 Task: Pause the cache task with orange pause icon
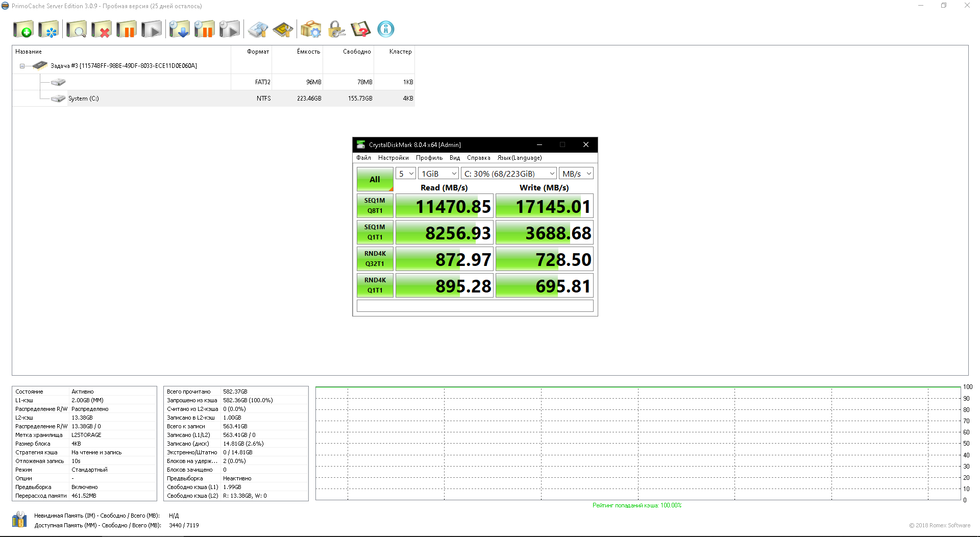pos(127,29)
